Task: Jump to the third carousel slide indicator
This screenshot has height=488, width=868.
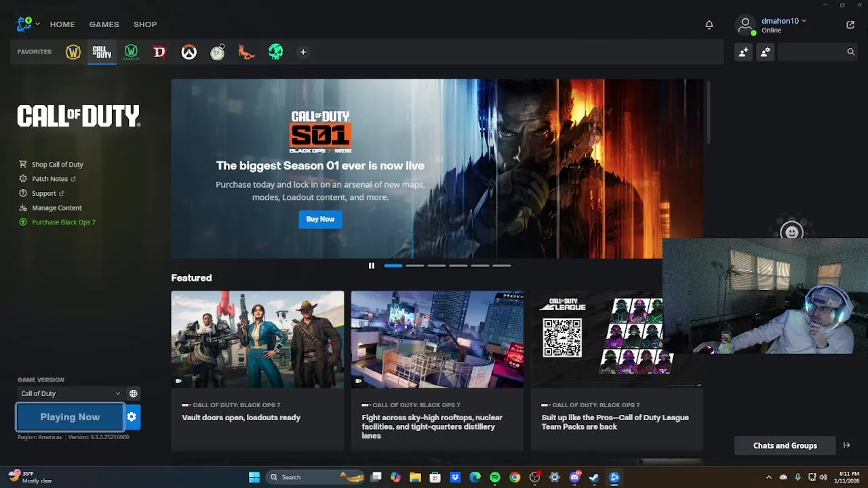Action: click(x=437, y=266)
